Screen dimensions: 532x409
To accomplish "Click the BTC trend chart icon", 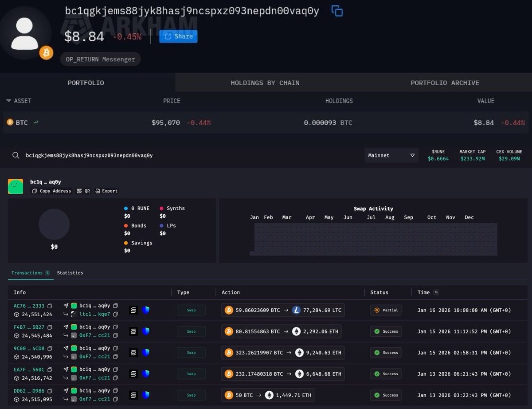I will [x=36, y=122].
